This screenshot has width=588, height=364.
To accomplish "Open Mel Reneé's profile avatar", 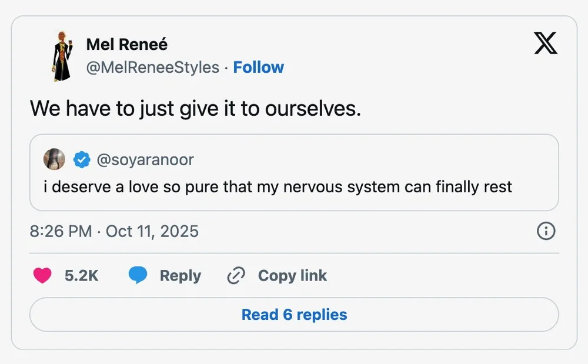I will point(61,56).
